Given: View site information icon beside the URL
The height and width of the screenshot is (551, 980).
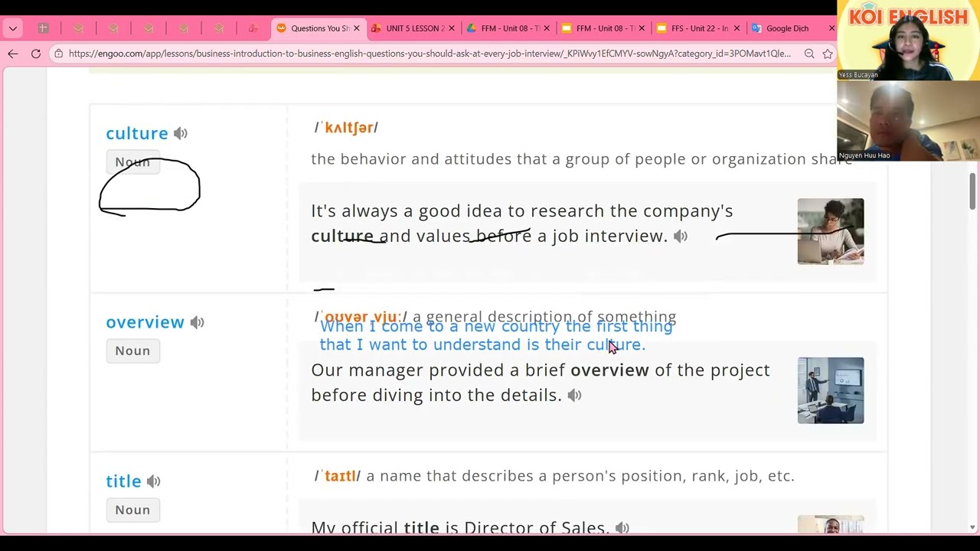Looking at the screenshot, I should pyautogui.click(x=58, y=54).
